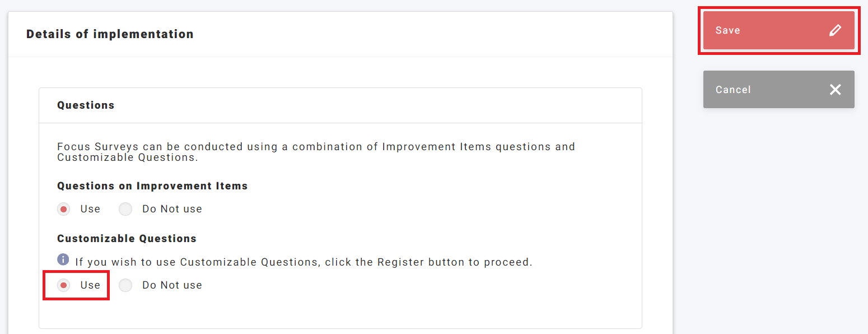Select Use radio for Customizable Questions

coord(64,285)
